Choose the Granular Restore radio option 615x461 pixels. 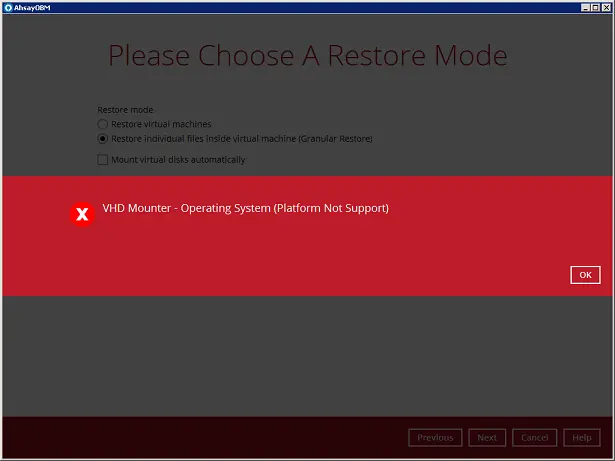(x=102, y=138)
